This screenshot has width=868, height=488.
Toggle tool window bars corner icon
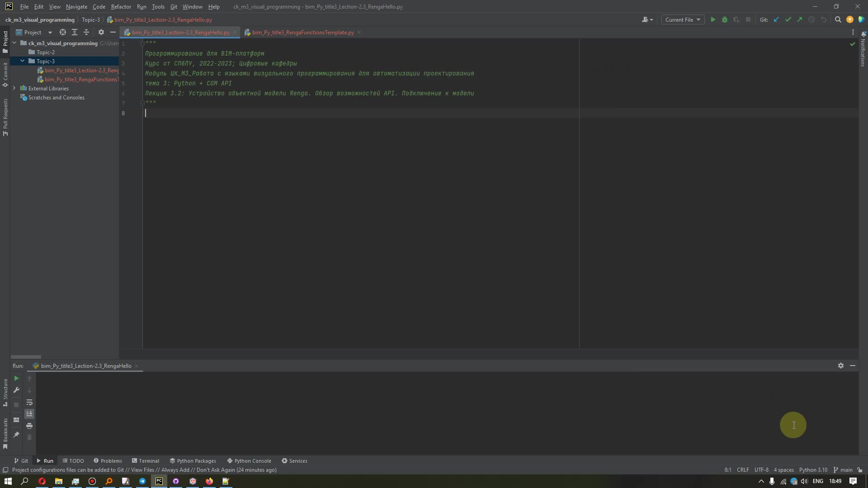[5, 470]
